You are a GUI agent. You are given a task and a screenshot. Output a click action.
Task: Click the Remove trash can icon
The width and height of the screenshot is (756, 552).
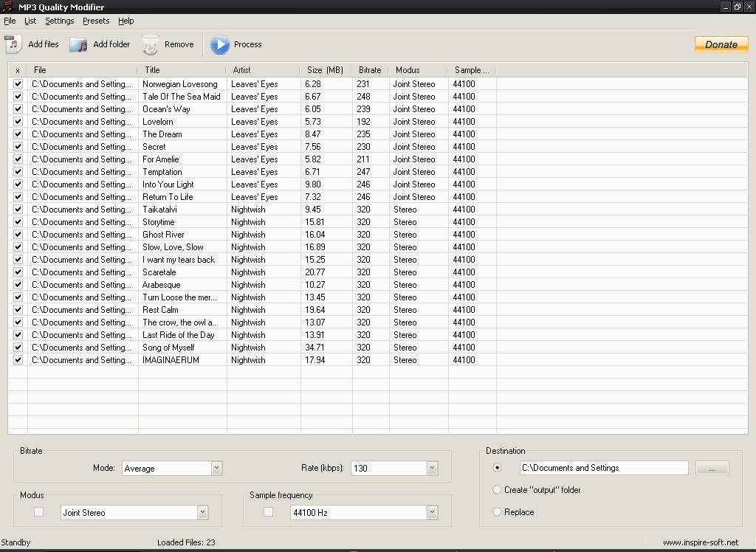(x=150, y=44)
